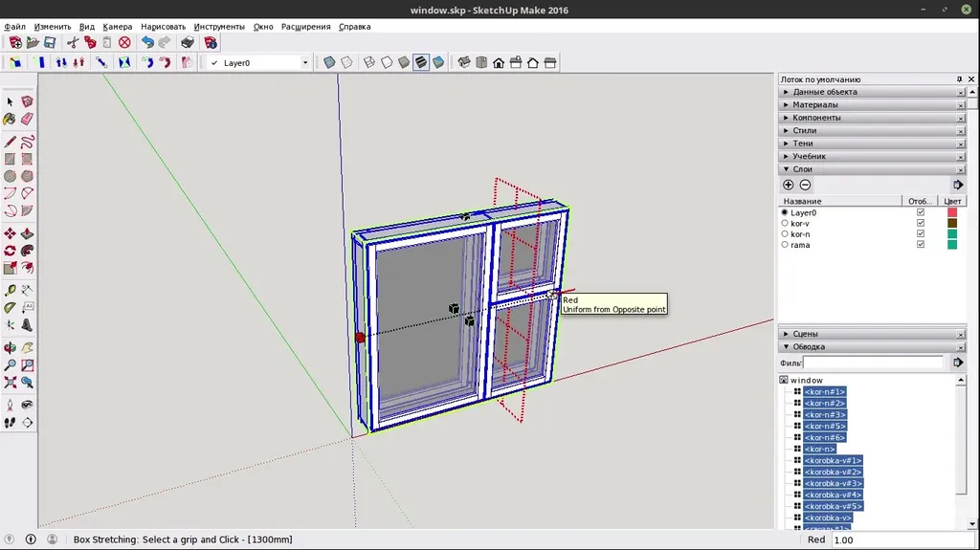Open the Нарисовать menu
The image size is (980, 550).
tap(163, 27)
